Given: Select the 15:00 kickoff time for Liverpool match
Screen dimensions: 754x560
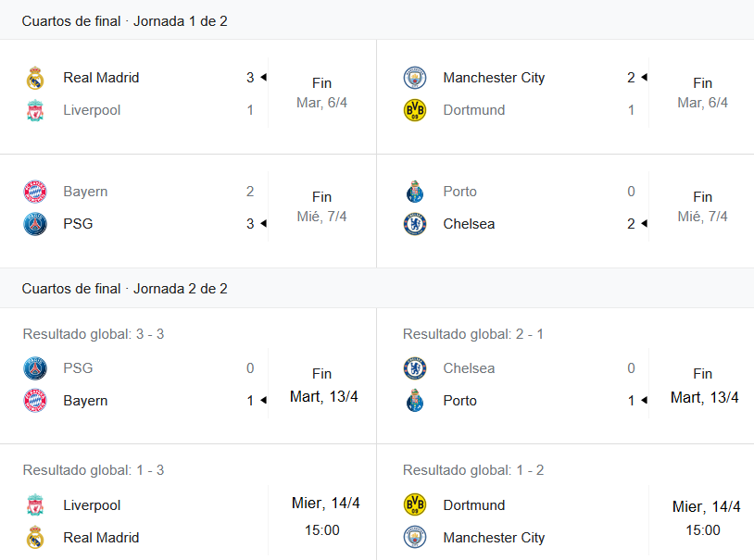Looking at the screenshot, I should [x=322, y=530].
